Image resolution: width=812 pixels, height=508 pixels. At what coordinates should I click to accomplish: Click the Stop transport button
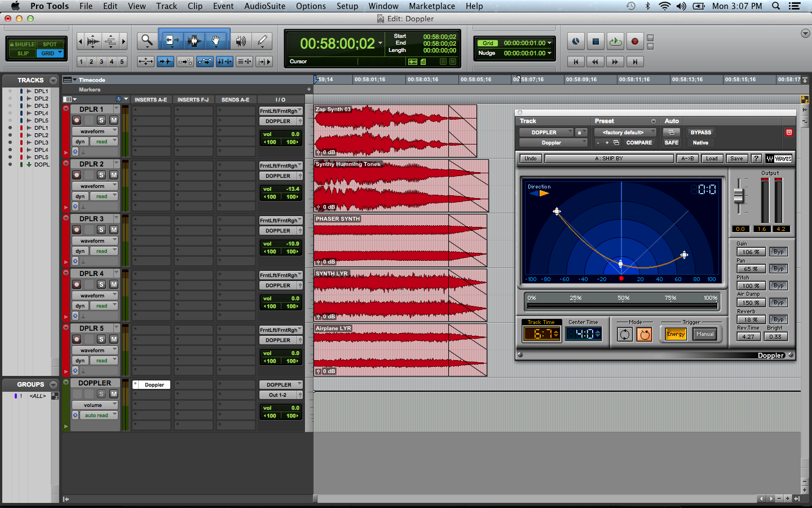click(x=595, y=41)
